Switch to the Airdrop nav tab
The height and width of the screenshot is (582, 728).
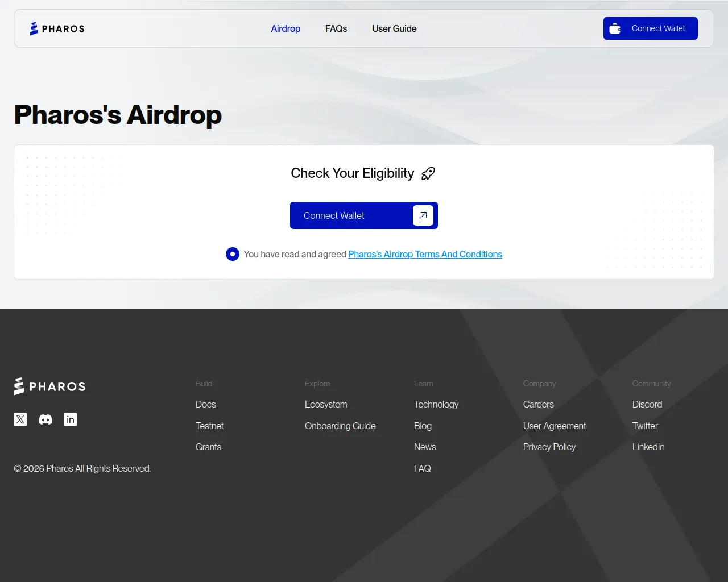286,28
